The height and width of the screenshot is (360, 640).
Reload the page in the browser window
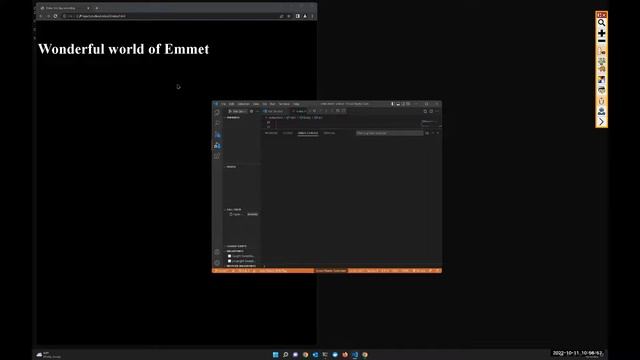(55, 16)
